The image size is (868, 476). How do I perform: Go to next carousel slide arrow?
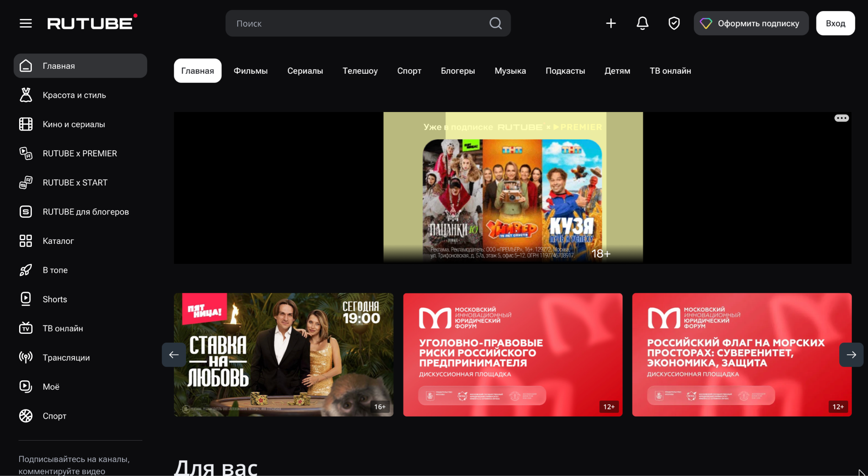click(851, 355)
